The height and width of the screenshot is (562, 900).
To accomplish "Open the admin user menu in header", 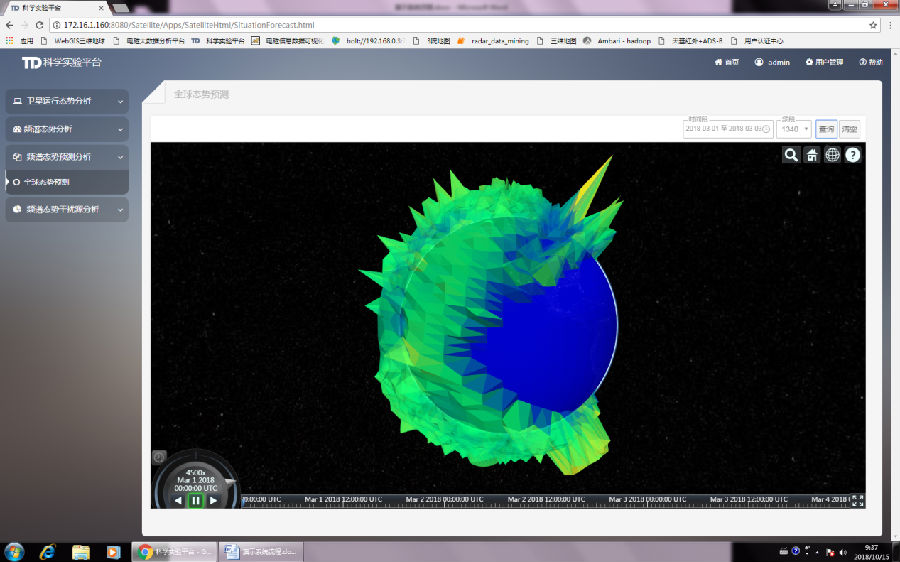I will point(772,62).
